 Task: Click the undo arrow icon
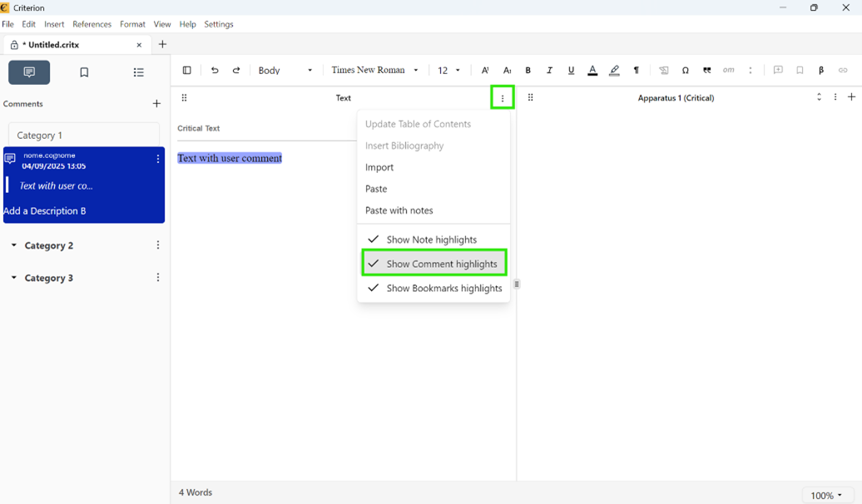215,71
